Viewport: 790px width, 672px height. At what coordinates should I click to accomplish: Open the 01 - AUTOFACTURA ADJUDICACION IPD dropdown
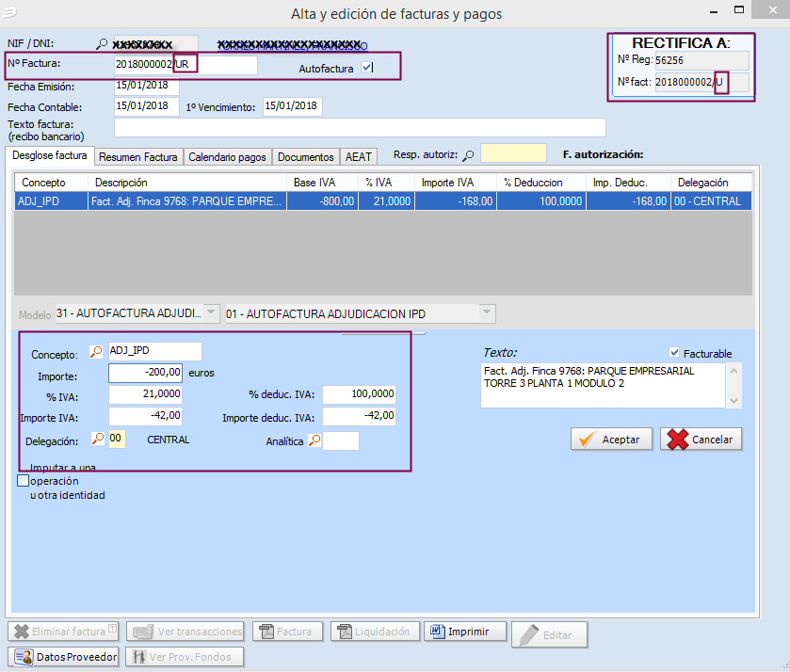pos(487,312)
